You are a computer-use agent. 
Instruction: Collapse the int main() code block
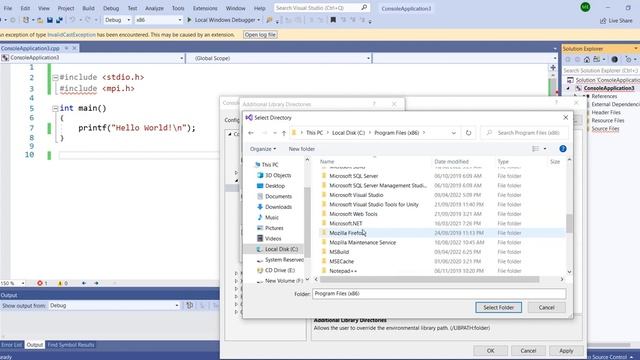click(x=55, y=109)
